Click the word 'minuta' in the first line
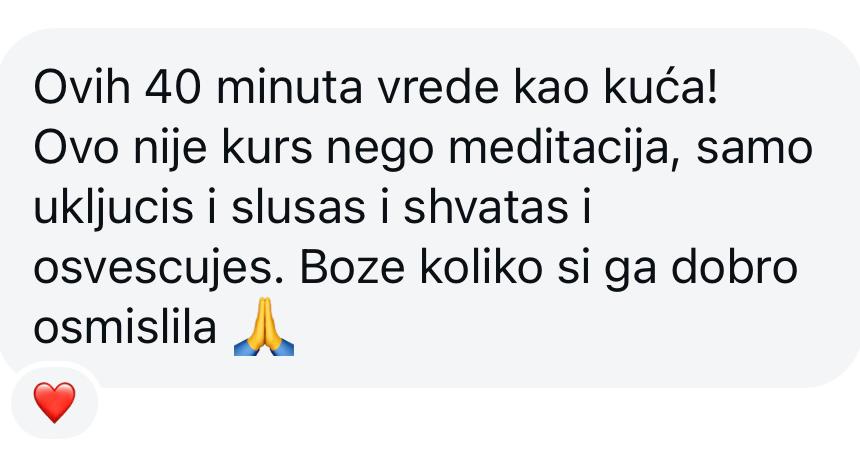The width and height of the screenshot is (860, 459). [x=290, y=89]
